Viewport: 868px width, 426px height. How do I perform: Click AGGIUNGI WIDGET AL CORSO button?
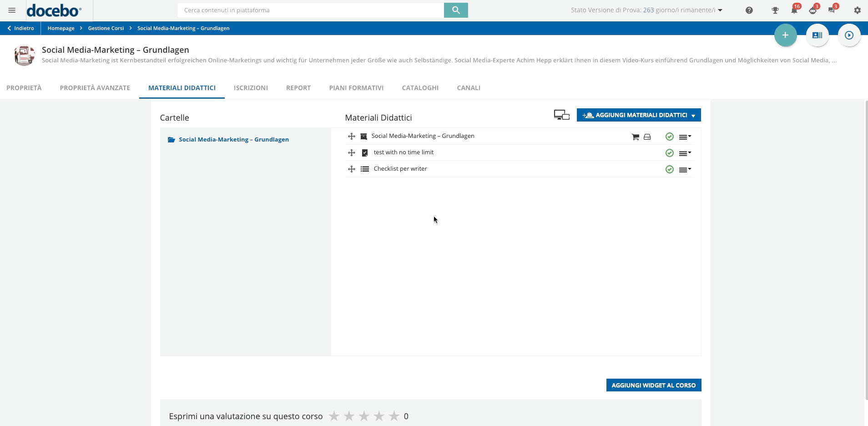(x=654, y=385)
